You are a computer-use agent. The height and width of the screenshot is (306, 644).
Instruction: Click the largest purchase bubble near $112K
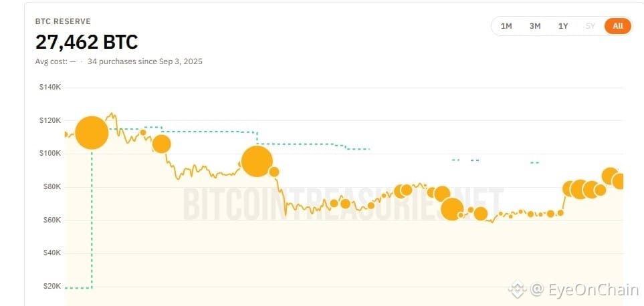pyautogui.click(x=92, y=133)
